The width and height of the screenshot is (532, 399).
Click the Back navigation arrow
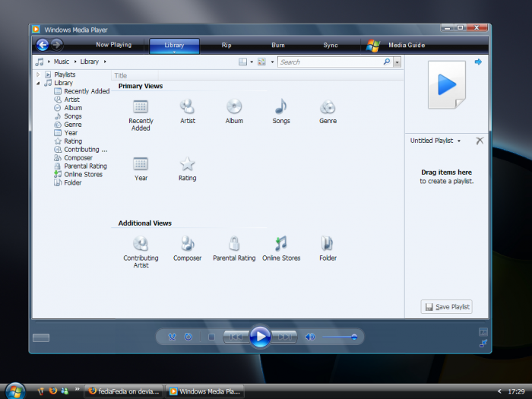pyautogui.click(x=43, y=45)
